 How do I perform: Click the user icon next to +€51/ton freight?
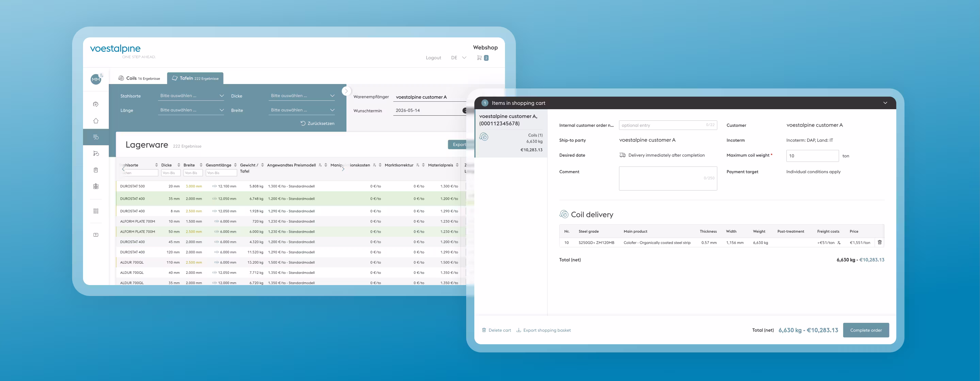(x=839, y=243)
